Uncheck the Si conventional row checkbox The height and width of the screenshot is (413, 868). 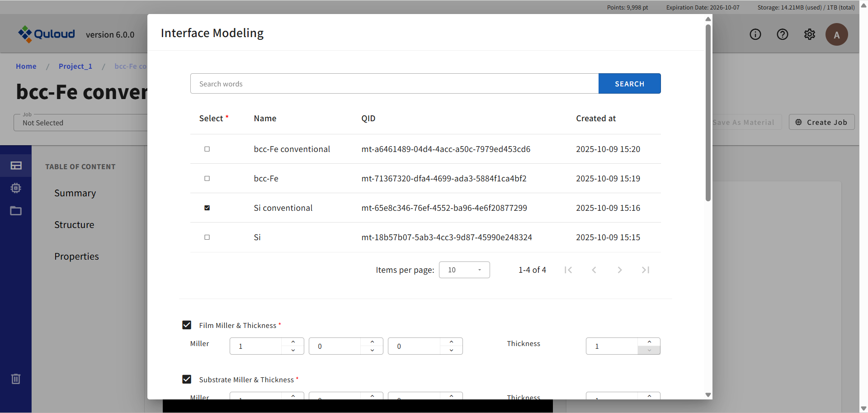207,208
